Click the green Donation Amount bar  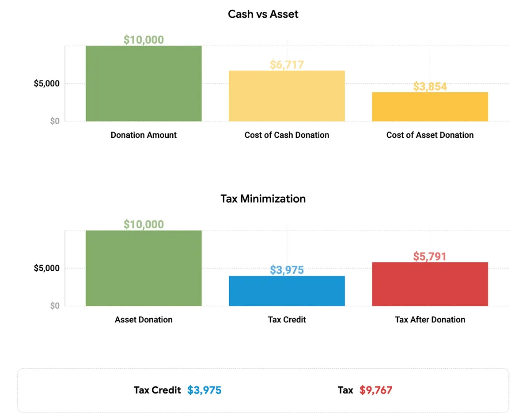coord(144,83)
